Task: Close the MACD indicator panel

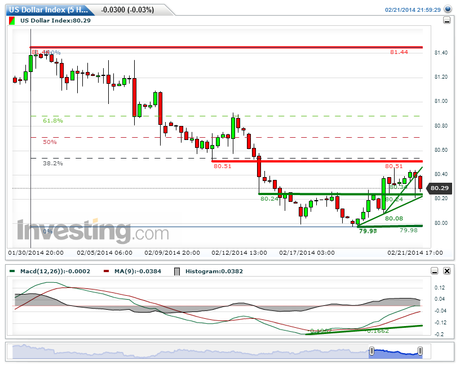Action: pos(447,271)
